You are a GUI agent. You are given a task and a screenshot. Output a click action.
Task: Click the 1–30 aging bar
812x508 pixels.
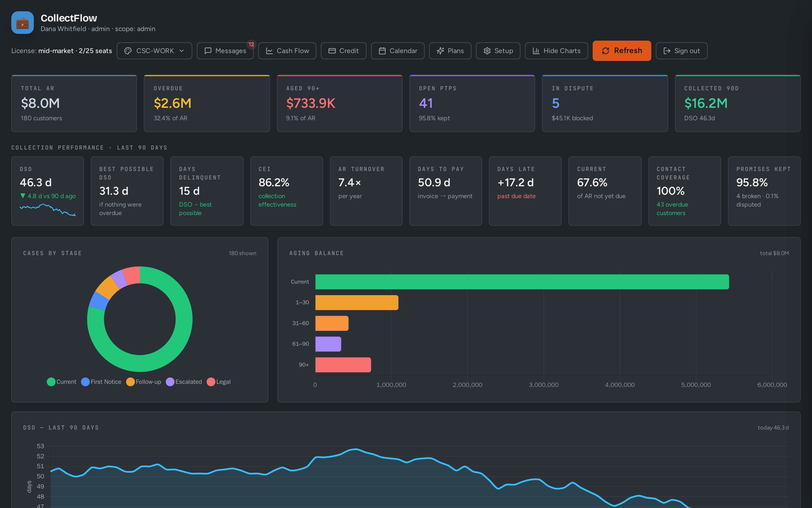click(x=357, y=302)
